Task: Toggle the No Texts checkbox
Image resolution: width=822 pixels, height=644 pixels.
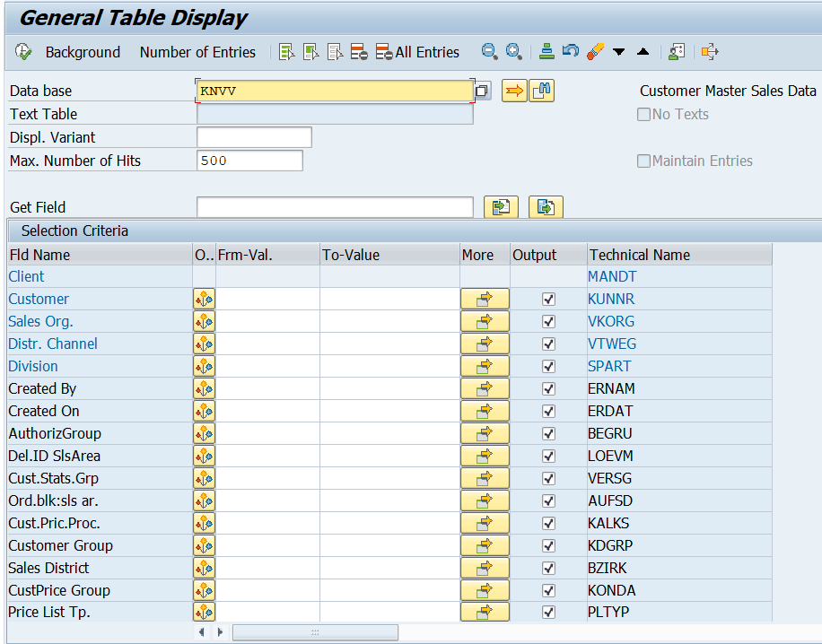Action: [x=643, y=114]
